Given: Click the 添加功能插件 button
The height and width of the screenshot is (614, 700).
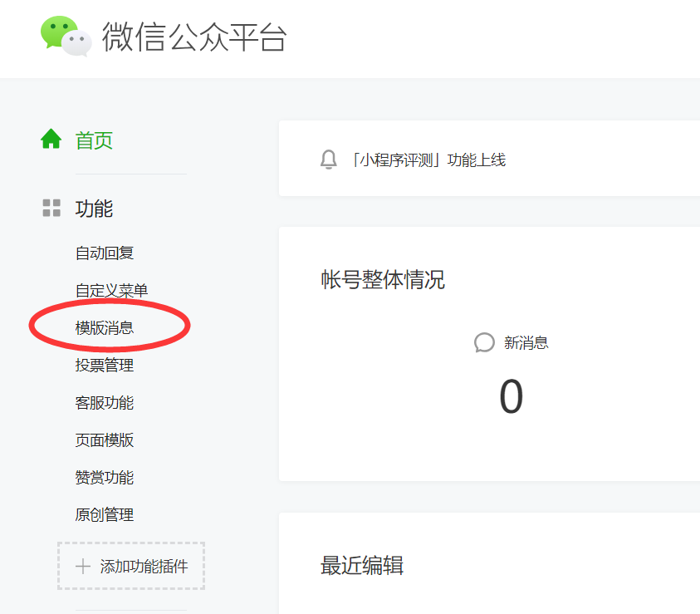Looking at the screenshot, I should click(x=131, y=566).
